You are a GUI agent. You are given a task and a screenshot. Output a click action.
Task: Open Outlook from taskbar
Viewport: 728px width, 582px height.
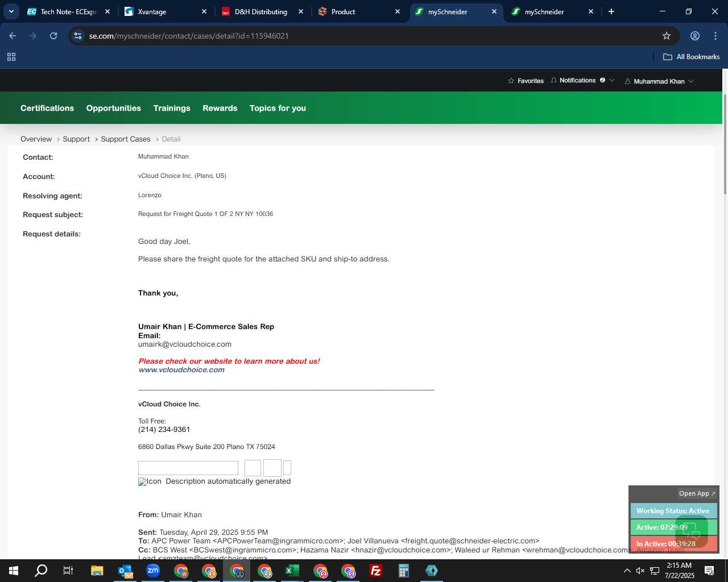pyautogui.click(x=125, y=571)
